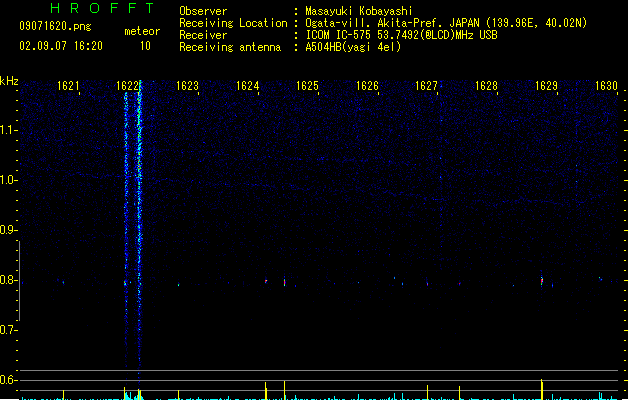629x400 pixels.
Task: Click the observer name Masayuki Kobayashi
Action: click(359, 11)
